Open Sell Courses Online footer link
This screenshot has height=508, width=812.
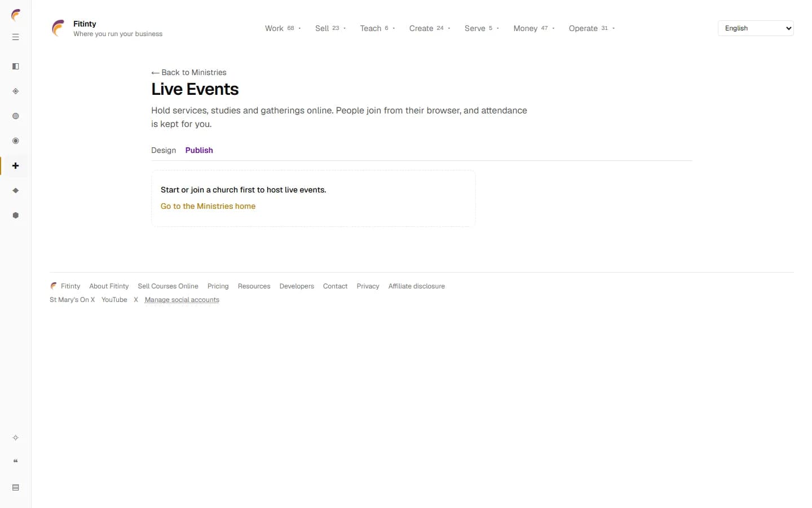[x=168, y=286]
